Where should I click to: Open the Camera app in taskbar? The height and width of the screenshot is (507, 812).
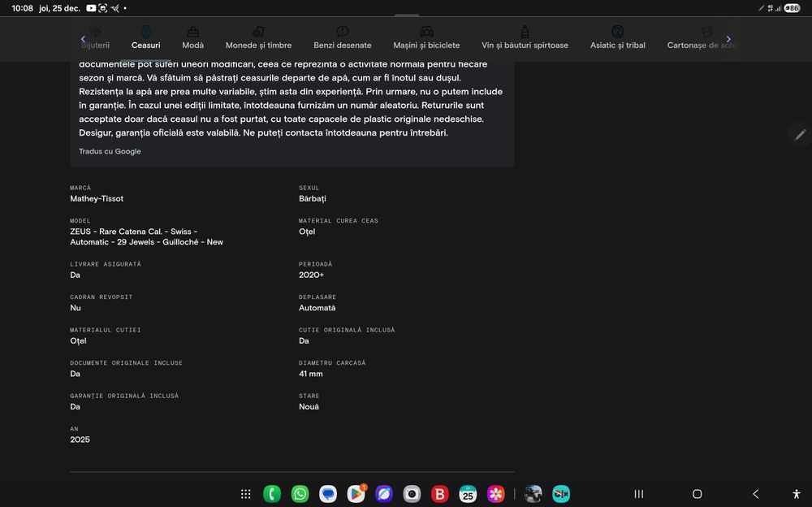[412, 494]
